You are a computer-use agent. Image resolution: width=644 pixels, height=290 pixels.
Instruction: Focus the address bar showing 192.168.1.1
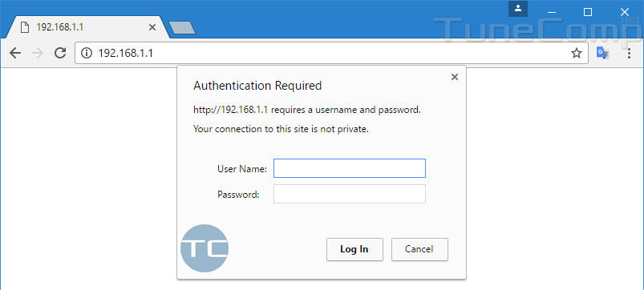coord(331,53)
